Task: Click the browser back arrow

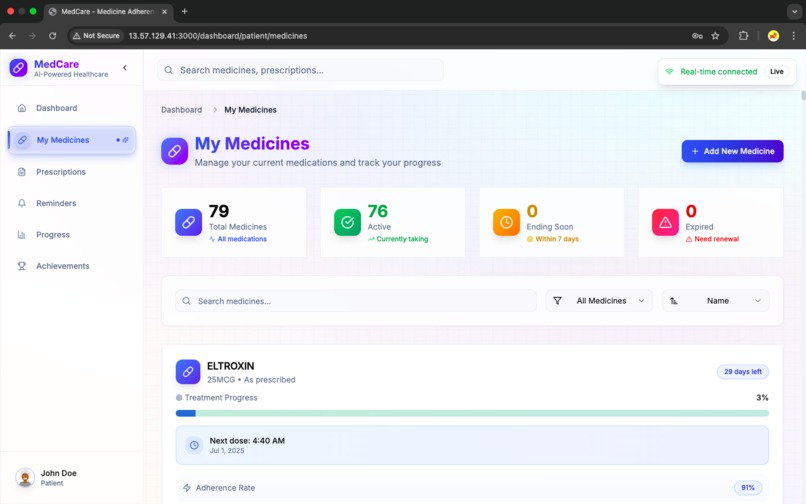Action: click(x=12, y=36)
